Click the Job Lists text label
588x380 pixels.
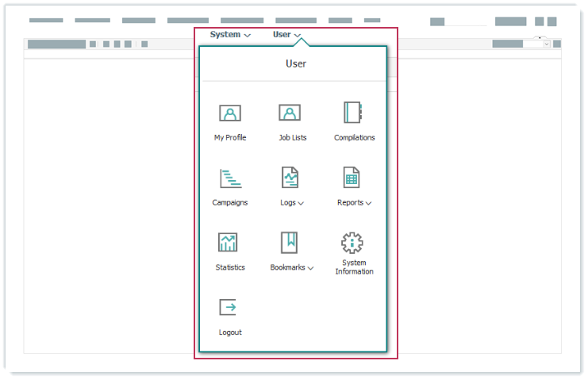(292, 138)
